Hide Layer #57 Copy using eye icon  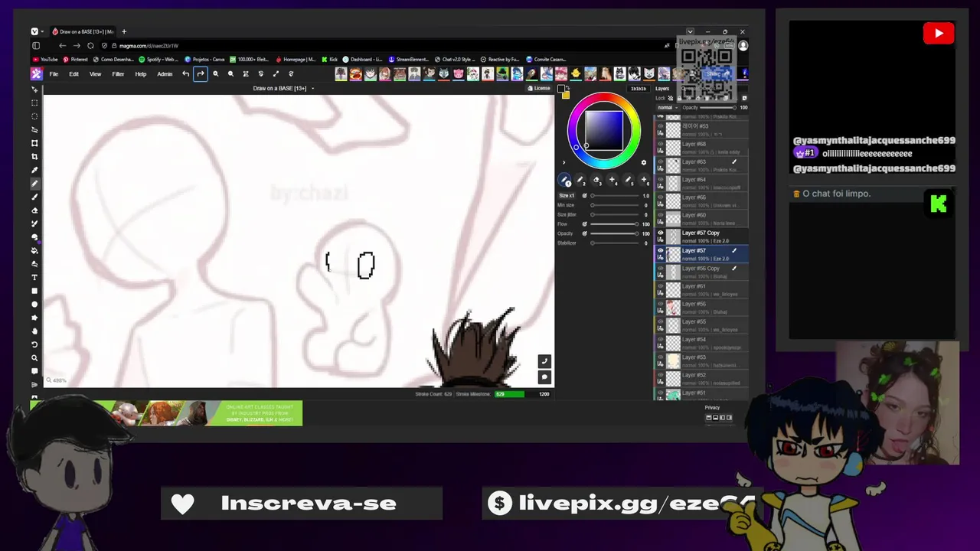661,233
